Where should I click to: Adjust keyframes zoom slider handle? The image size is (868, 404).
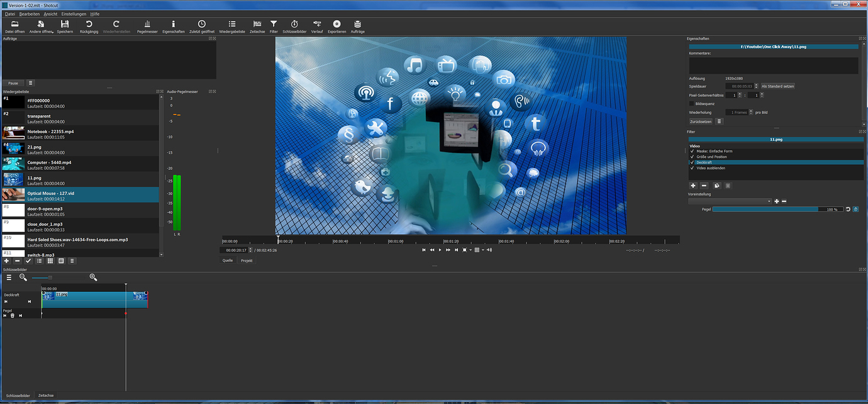coord(50,278)
